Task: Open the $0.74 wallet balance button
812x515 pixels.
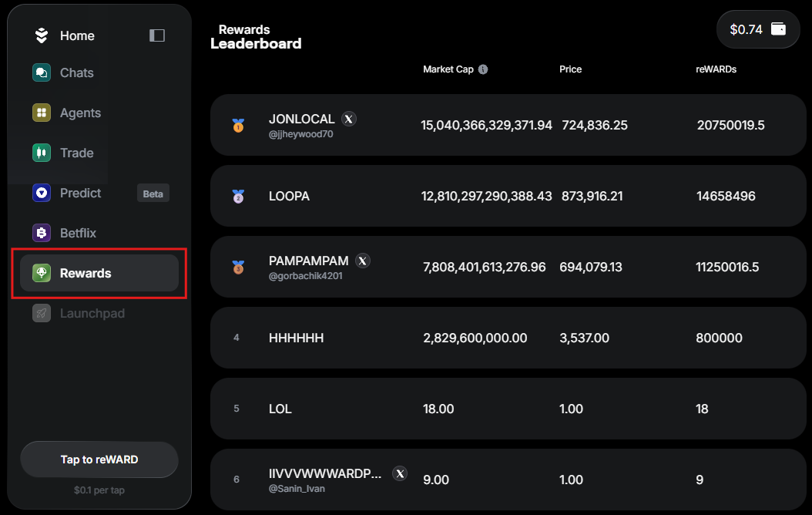Action: (758, 29)
